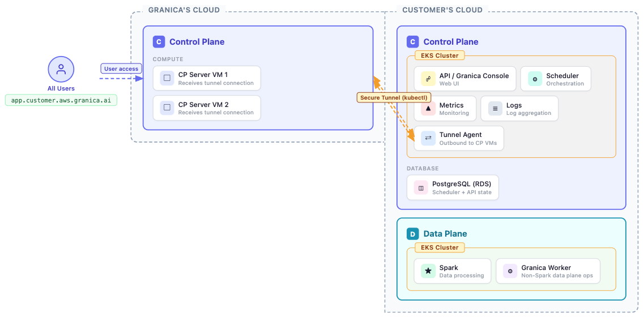Click the CUSTOMER'S CLOUD heading
This screenshot has height=317, width=644.
tap(442, 10)
